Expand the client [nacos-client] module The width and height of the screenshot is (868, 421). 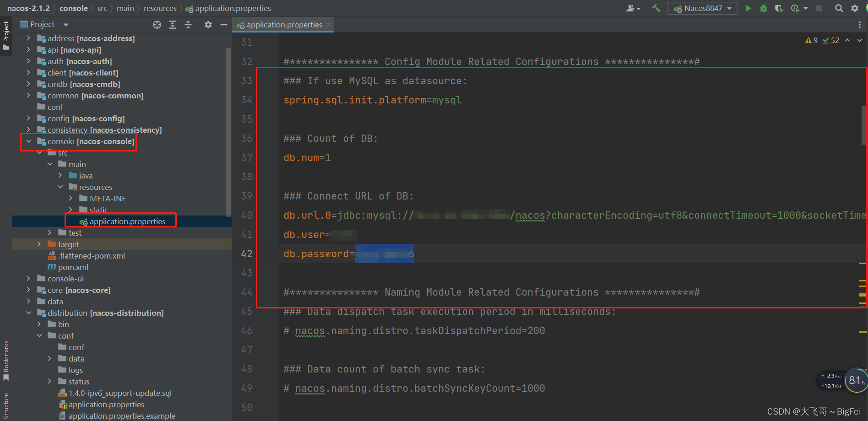click(28, 73)
